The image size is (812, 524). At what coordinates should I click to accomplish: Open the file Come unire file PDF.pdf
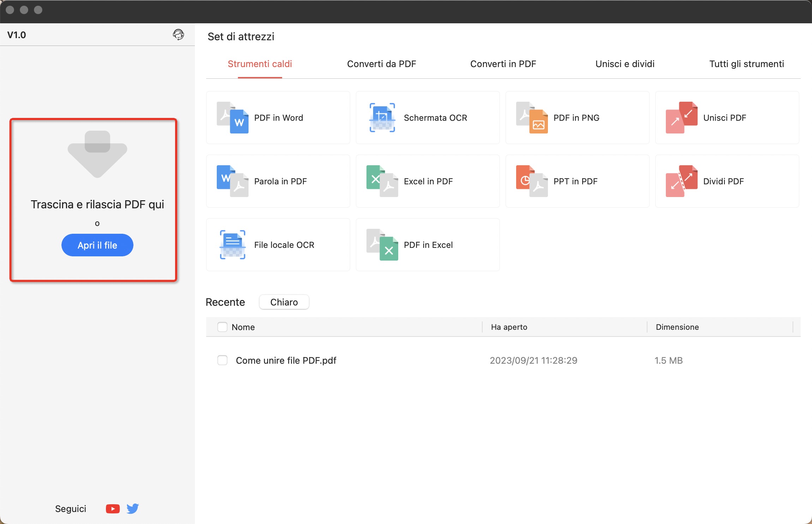click(x=286, y=360)
